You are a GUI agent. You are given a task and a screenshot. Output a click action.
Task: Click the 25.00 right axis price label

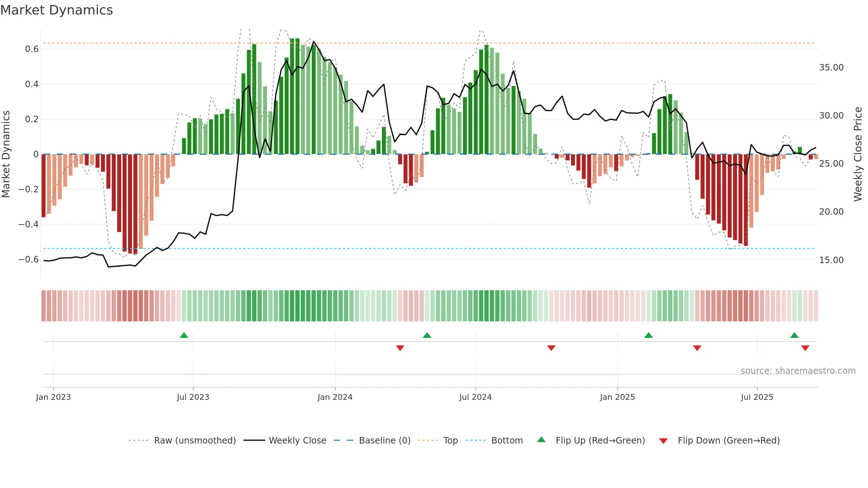[831, 164]
